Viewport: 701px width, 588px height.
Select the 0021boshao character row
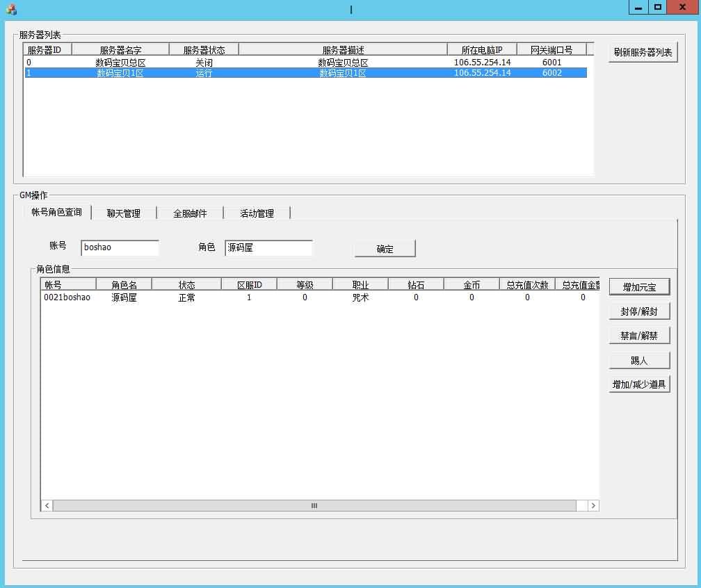coord(67,297)
